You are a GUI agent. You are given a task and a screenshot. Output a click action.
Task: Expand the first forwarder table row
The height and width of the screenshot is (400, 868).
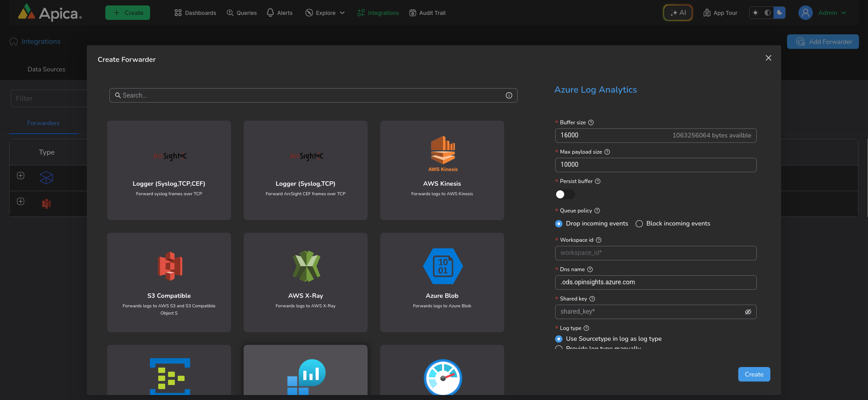pyautogui.click(x=21, y=176)
